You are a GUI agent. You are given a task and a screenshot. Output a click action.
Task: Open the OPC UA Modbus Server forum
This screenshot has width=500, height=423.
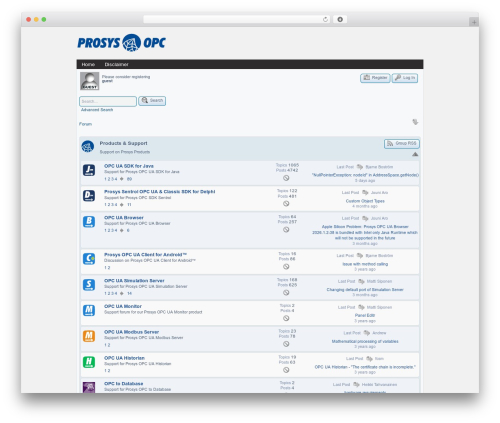(131, 332)
